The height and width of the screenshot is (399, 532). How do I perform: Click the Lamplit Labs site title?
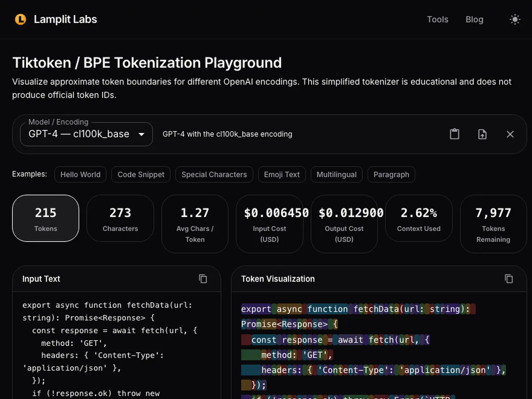click(66, 20)
